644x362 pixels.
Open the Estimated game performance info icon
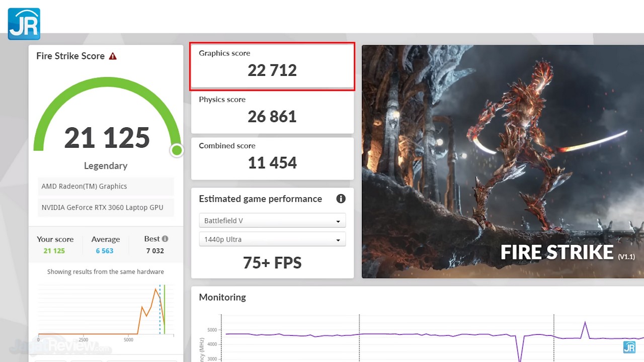[x=341, y=199]
